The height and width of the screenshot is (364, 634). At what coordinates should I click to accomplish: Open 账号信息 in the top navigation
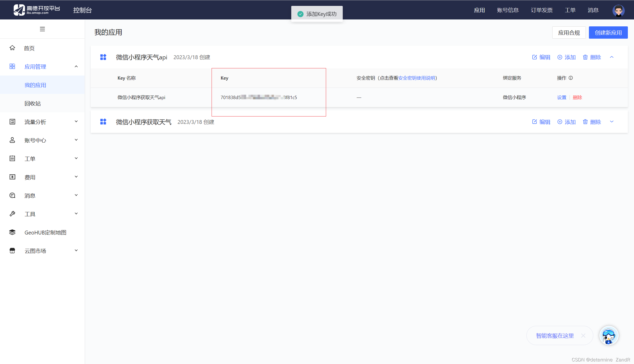508,10
